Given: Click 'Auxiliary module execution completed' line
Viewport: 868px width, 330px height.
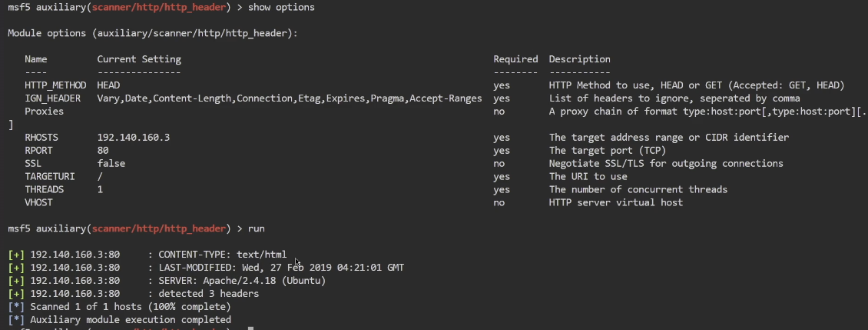Looking at the screenshot, I should (x=131, y=320).
